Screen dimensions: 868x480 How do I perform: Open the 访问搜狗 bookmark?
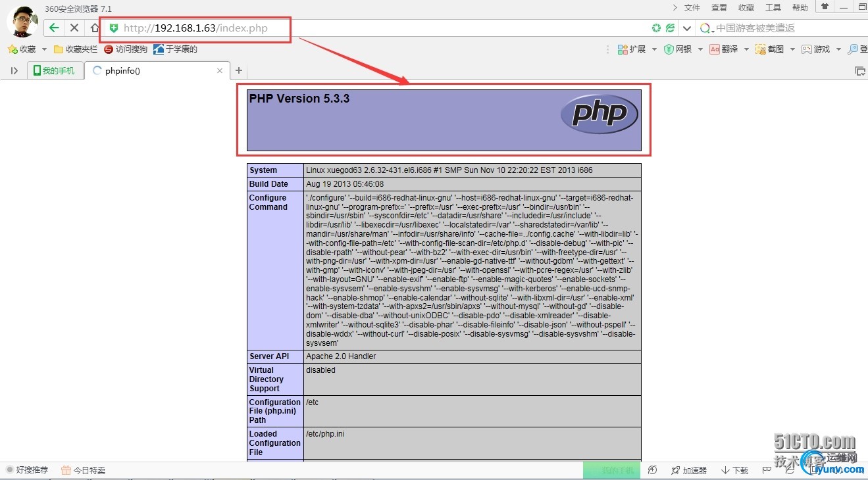(126, 49)
